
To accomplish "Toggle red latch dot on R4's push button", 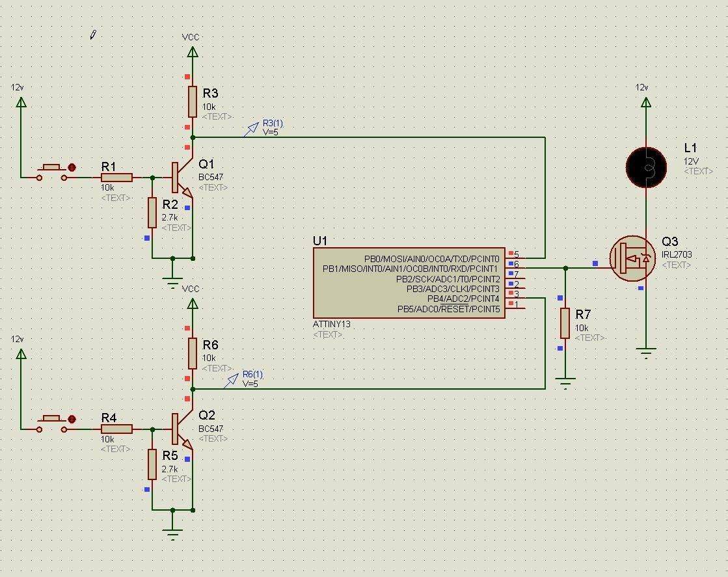I will point(72,420).
